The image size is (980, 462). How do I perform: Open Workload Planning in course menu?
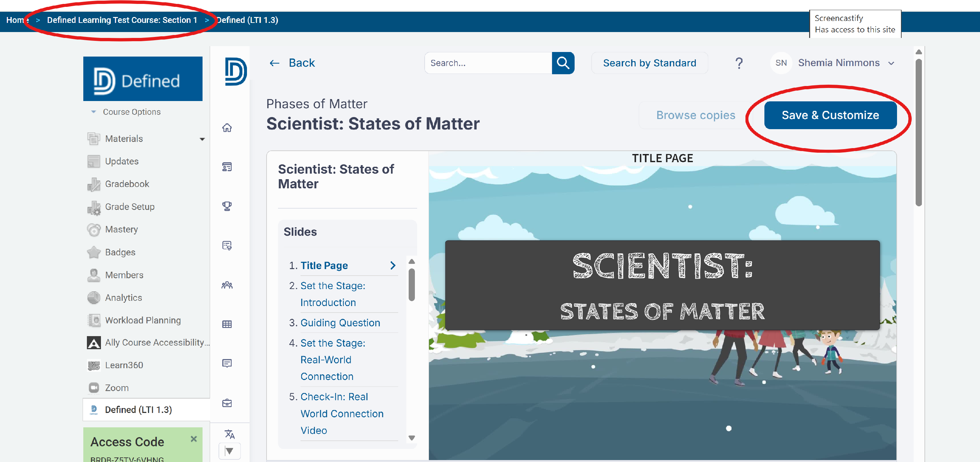point(143,320)
